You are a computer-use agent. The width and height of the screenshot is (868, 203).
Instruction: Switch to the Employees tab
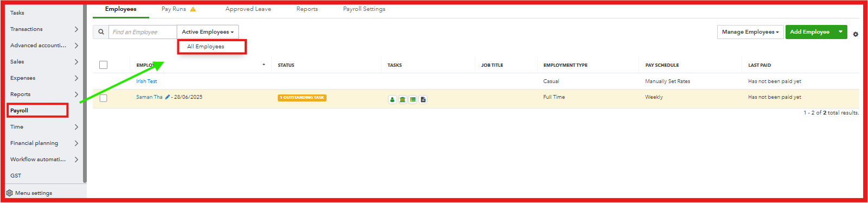click(121, 9)
